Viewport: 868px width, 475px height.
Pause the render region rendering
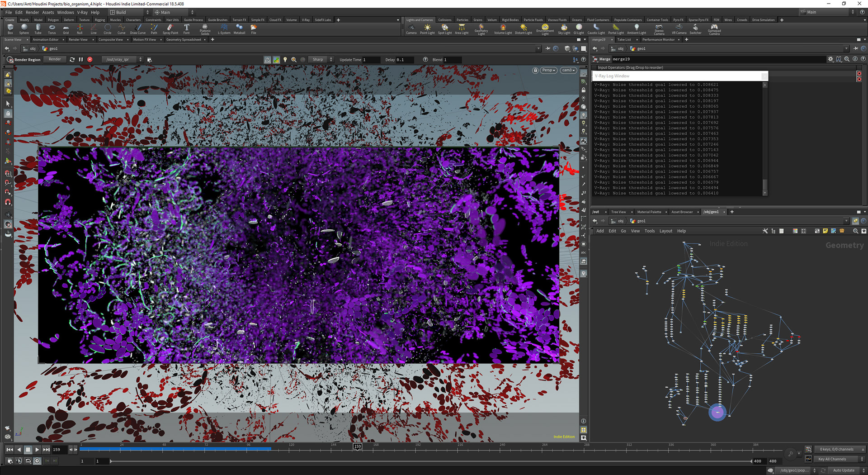pyautogui.click(x=81, y=60)
